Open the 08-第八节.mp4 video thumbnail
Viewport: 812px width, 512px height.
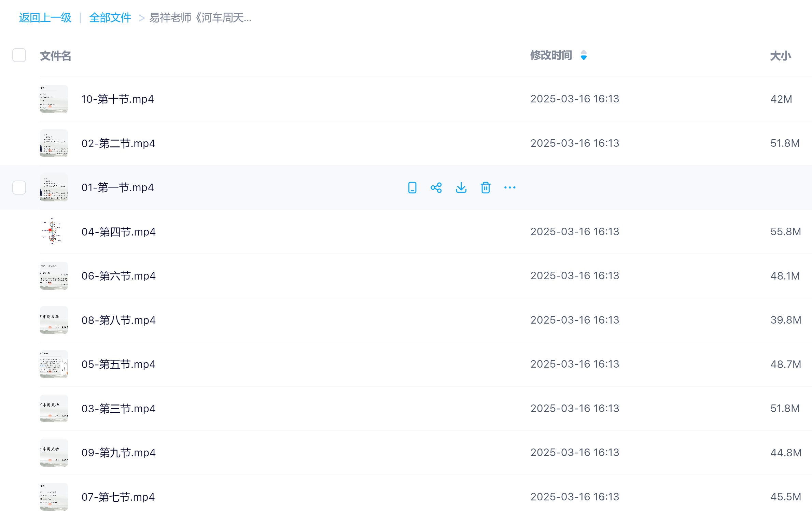54,320
